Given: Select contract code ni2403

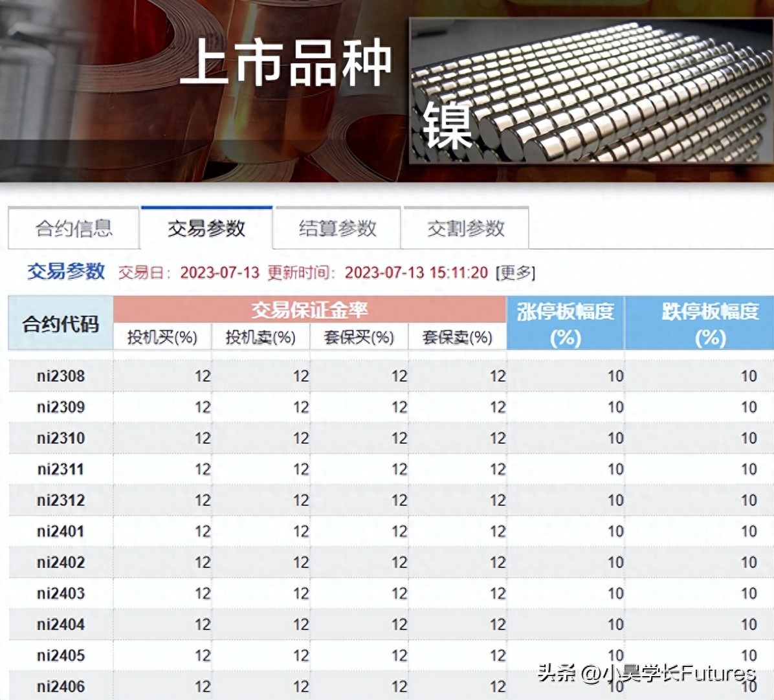Looking at the screenshot, I should click(61, 593).
